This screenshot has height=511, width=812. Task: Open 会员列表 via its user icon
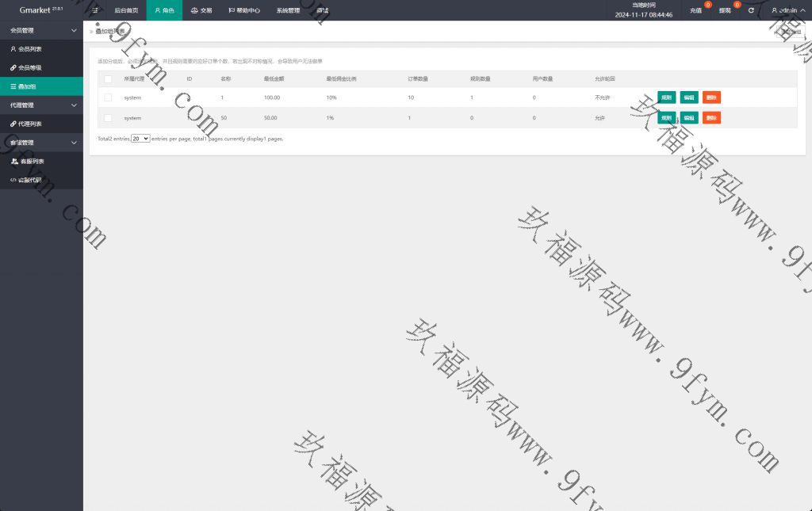tap(13, 49)
